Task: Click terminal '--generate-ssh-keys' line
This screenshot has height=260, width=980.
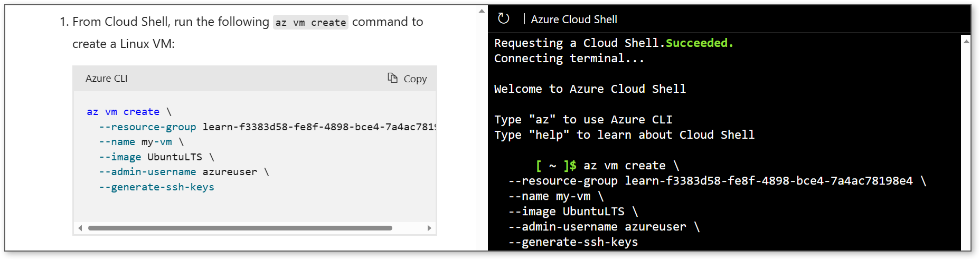Action: [573, 242]
